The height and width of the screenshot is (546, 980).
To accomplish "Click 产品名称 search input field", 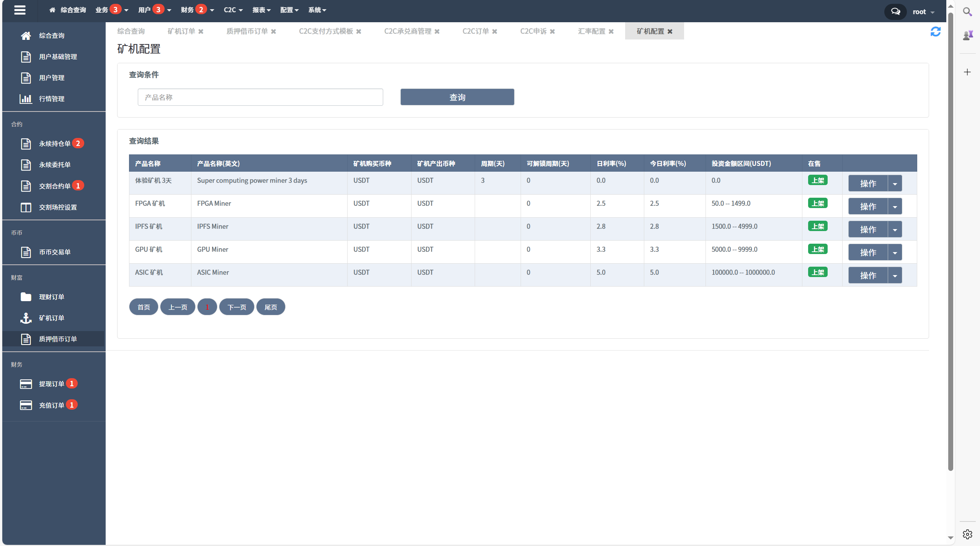I will [x=261, y=97].
